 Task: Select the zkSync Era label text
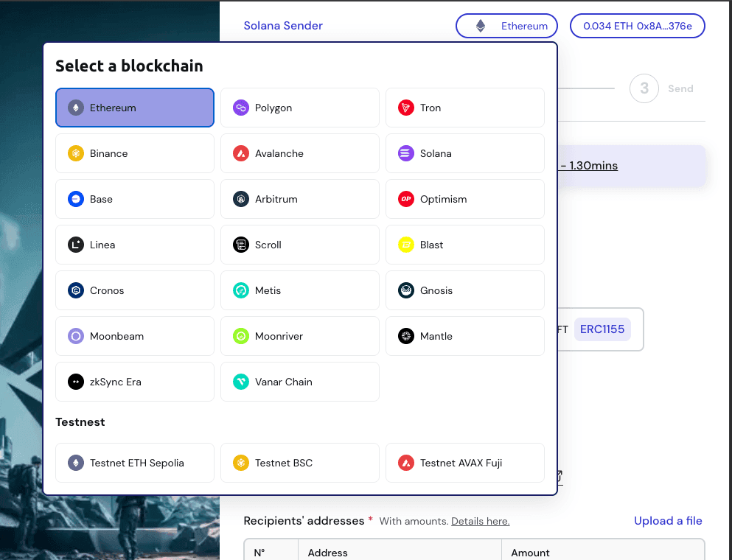pos(116,382)
